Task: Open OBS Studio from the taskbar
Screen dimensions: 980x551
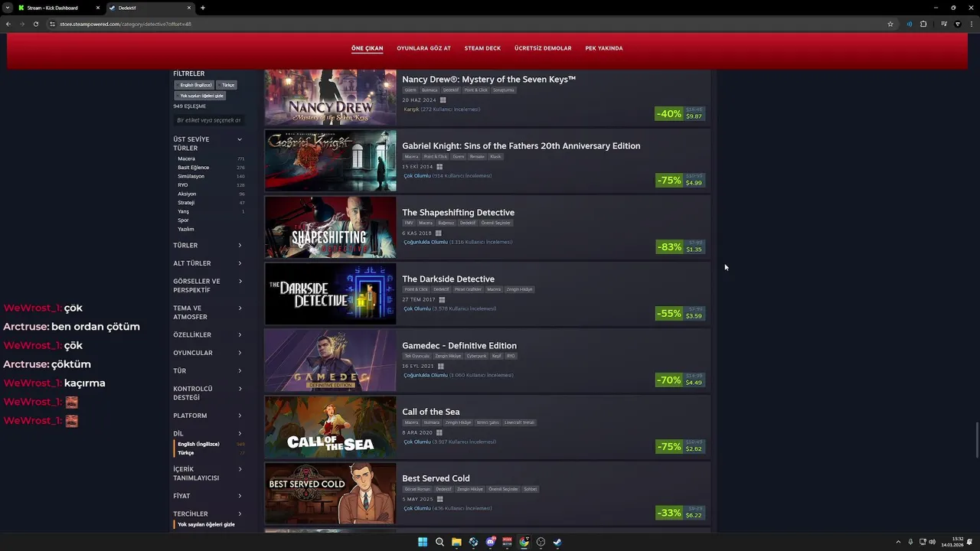Action: (541, 542)
